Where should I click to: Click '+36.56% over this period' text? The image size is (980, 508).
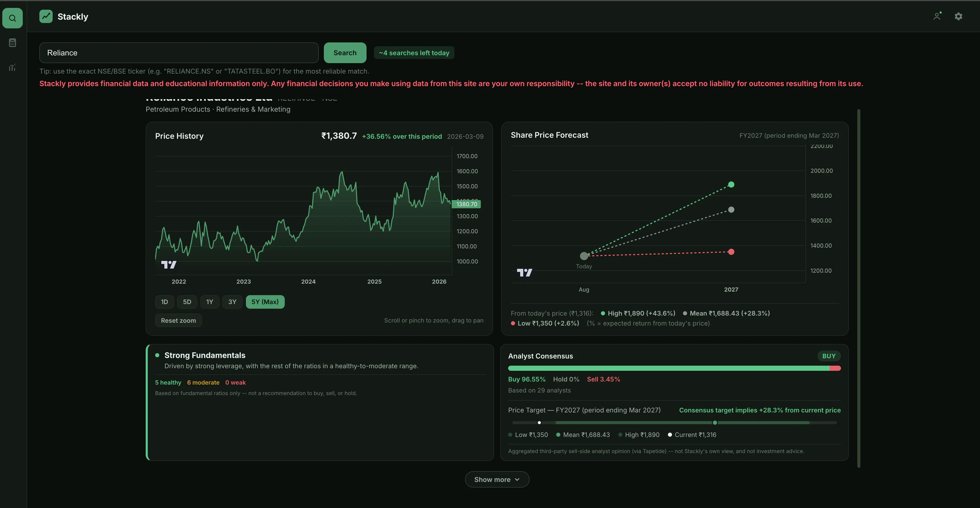point(402,136)
